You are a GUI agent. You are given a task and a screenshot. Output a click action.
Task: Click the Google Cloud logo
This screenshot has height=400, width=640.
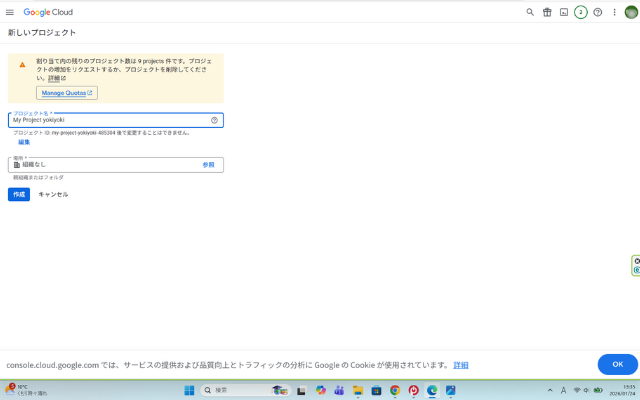(48, 12)
